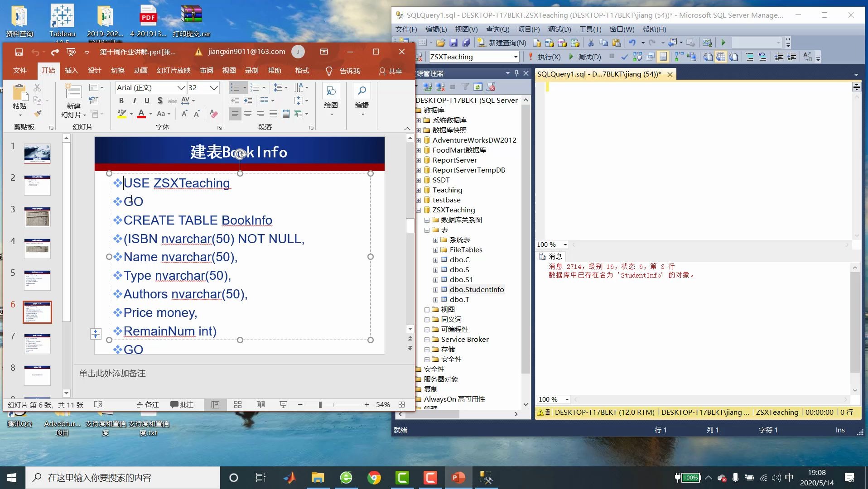Select slide 7 thumbnail
Viewport: 868px width, 489px height.
[x=37, y=344]
